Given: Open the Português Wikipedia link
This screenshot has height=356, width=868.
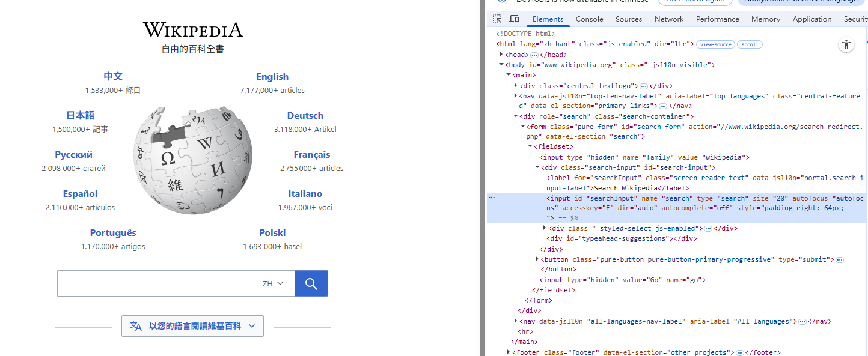Looking at the screenshot, I should coord(113,232).
